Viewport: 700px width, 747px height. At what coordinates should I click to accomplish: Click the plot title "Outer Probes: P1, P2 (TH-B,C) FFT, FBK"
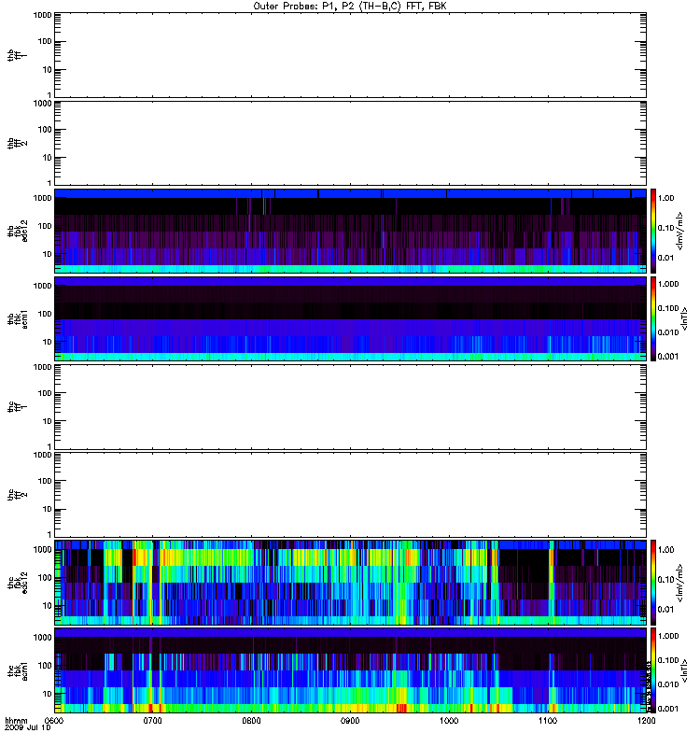click(x=350, y=7)
